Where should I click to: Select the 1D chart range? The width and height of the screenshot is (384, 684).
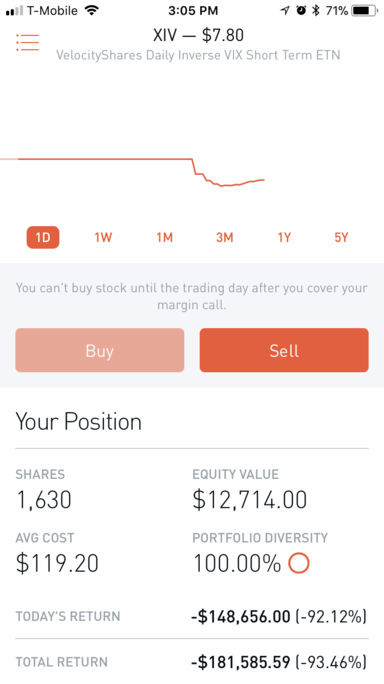(43, 237)
